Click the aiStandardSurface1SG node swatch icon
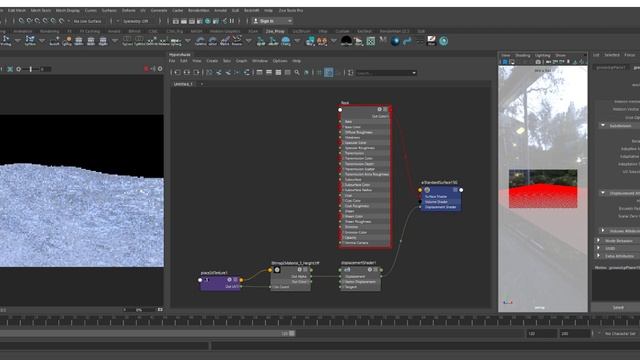 [427, 190]
